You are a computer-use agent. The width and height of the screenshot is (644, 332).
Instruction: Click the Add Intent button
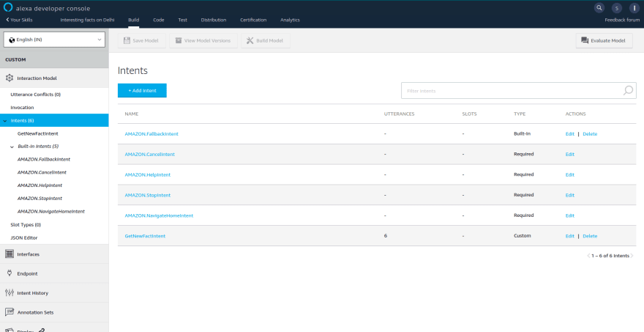tap(142, 90)
